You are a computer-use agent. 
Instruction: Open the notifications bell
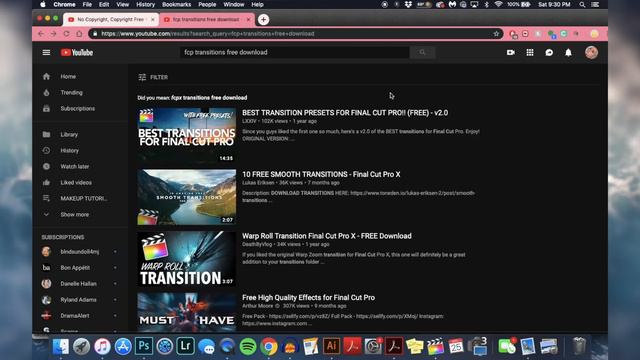[568, 52]
